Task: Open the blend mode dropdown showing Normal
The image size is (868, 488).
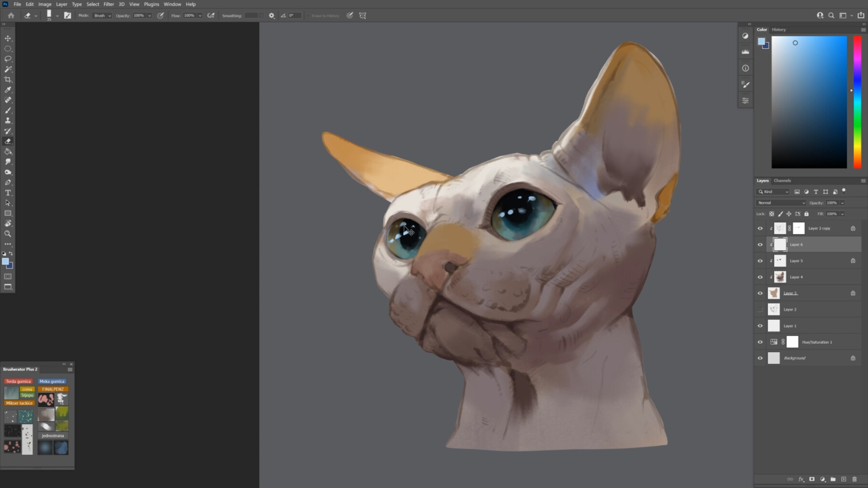Action: click(780, 203)
